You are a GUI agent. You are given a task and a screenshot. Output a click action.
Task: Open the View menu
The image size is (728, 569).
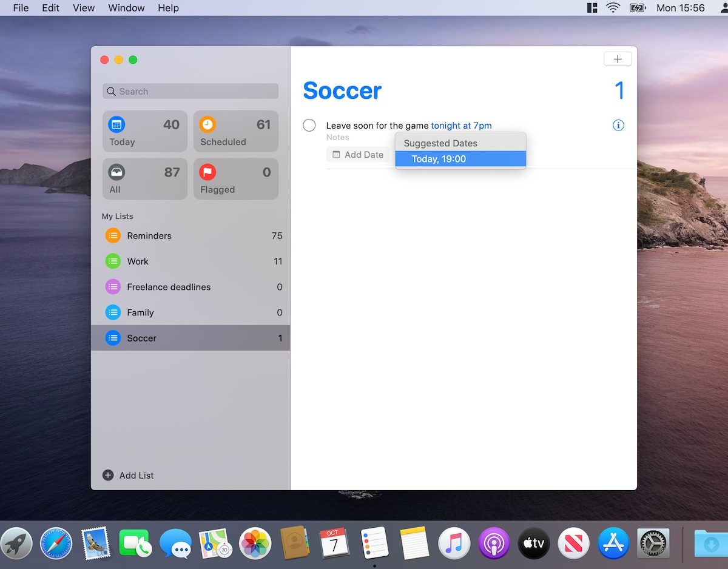84,8
